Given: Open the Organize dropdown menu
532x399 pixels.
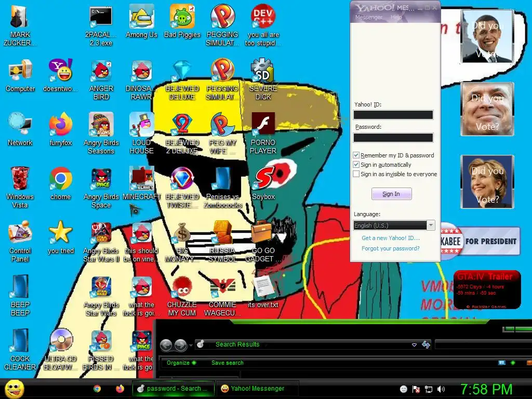Looking at the screenshot, I should tap(181, 363).
